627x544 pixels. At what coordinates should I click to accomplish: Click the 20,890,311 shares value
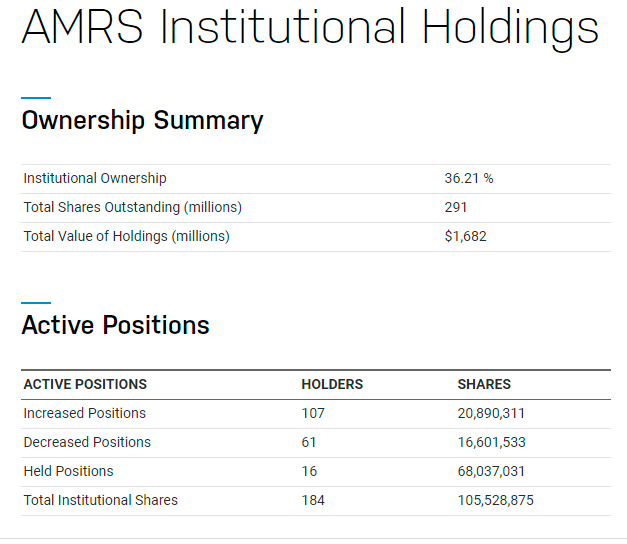click(x=491, y=413)
